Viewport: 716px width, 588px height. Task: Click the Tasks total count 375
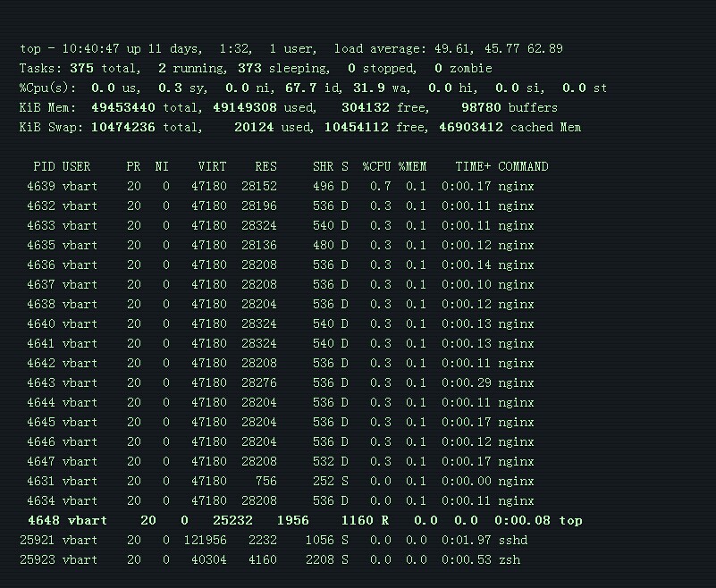pos(81,68)
